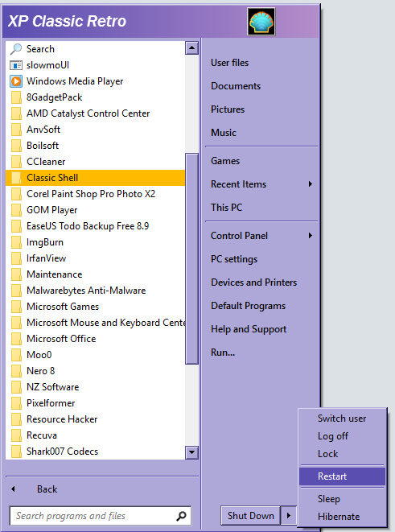Launch Windows Media Player icon

[16, 81]
